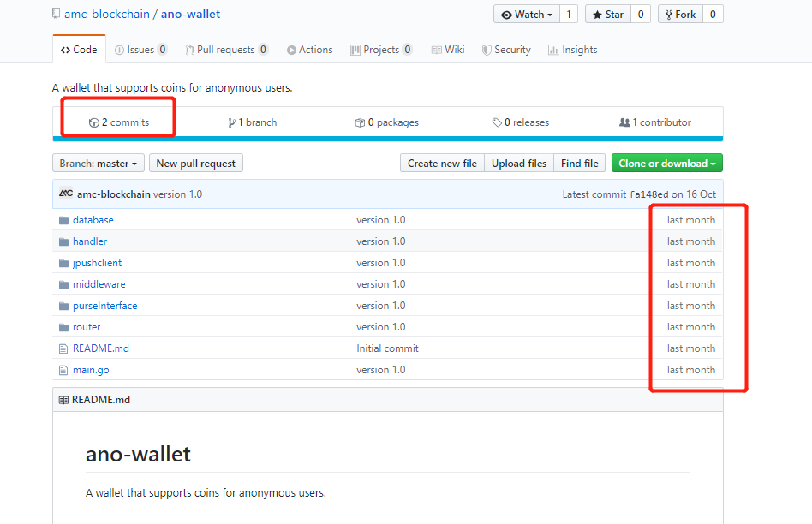Viewport: 812px width, 524px height.
Task: Open Clone or download dropdown
Action: click(x=667, y=163)
